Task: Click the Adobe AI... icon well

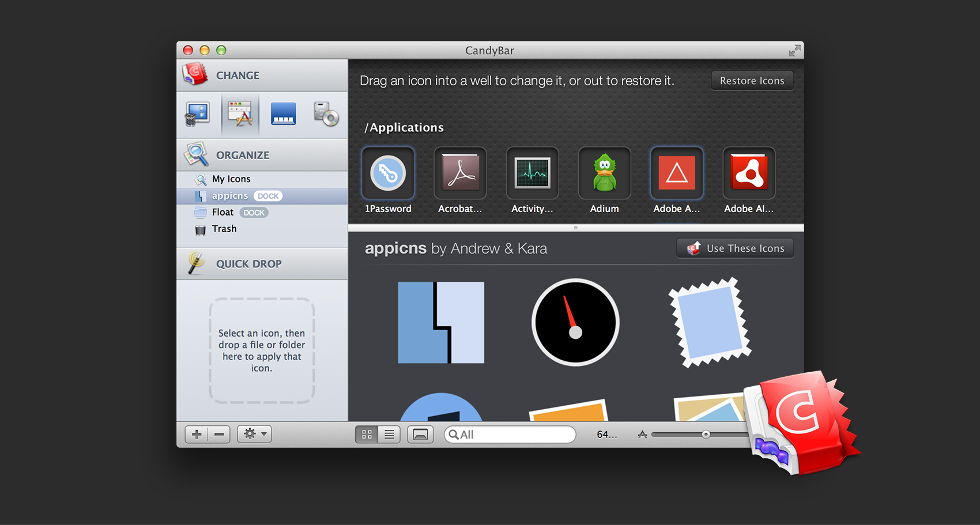Action: (x=749, y=173)
